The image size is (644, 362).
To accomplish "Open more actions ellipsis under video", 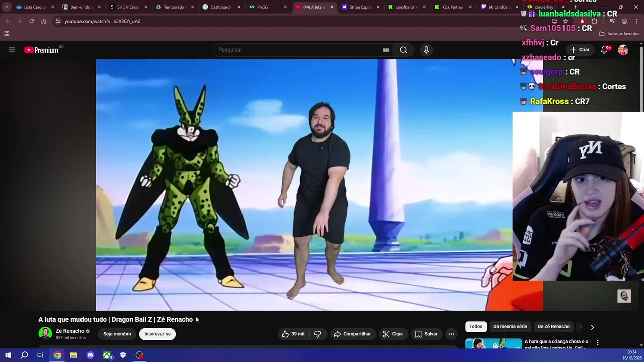I will [451, 334].
